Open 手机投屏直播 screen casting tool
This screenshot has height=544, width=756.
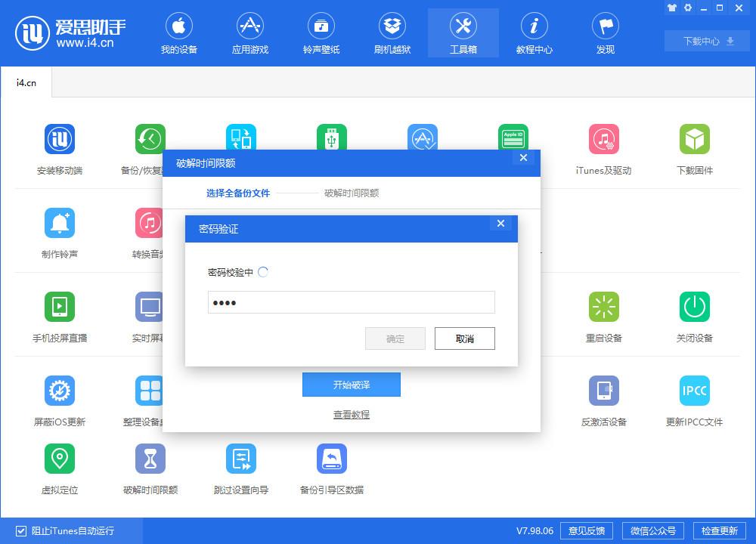click(x=60, y=317)
